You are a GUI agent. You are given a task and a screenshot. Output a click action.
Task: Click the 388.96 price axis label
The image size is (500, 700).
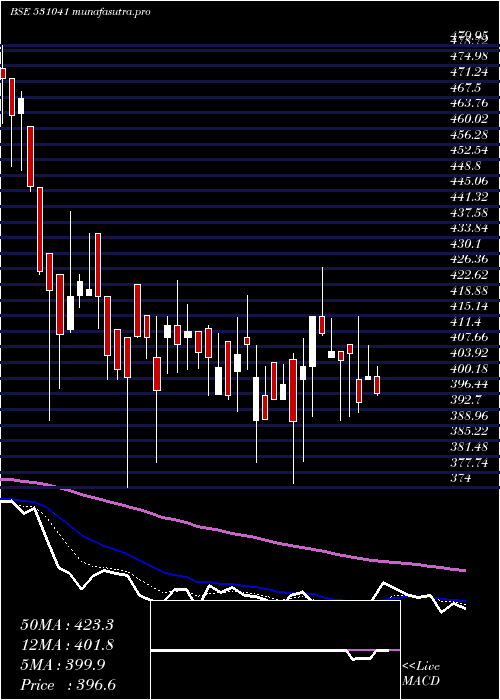469,414
